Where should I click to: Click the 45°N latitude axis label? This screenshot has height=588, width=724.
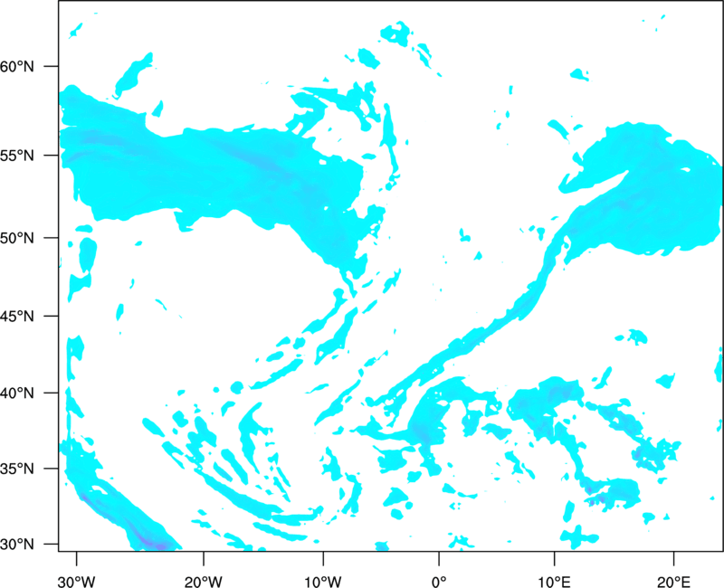17,316
